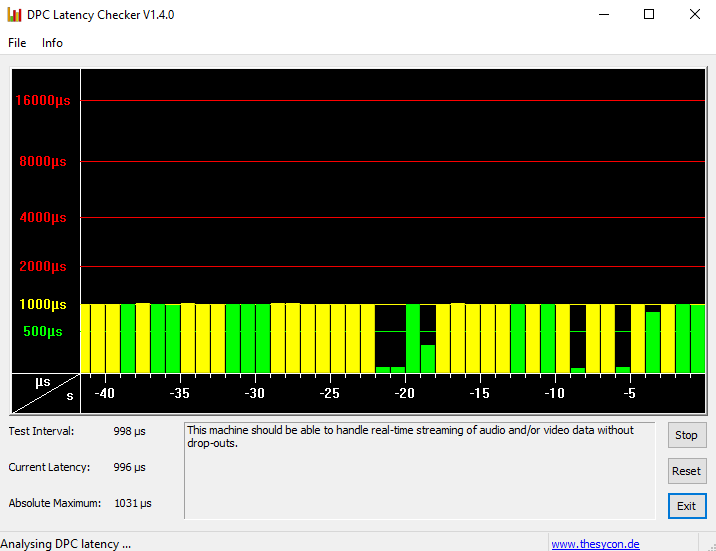The height and width of the screenshot is (551, 716).
Task: Click the -10 time axis label
Action: (x=554, y=393)
